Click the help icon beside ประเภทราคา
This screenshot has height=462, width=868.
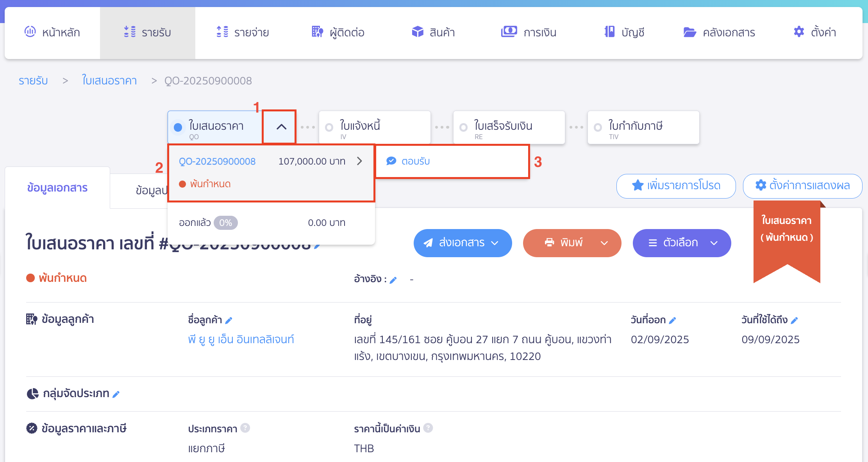point(245,428)
